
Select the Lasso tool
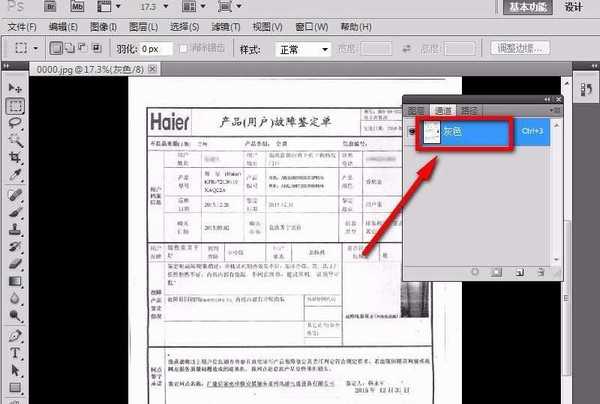[x=15, y=122]
